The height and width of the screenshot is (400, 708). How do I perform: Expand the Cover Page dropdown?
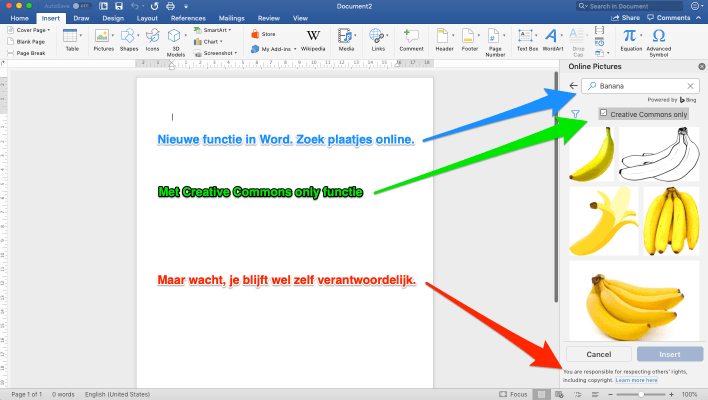pyautogui.click(x=49, y=30)
